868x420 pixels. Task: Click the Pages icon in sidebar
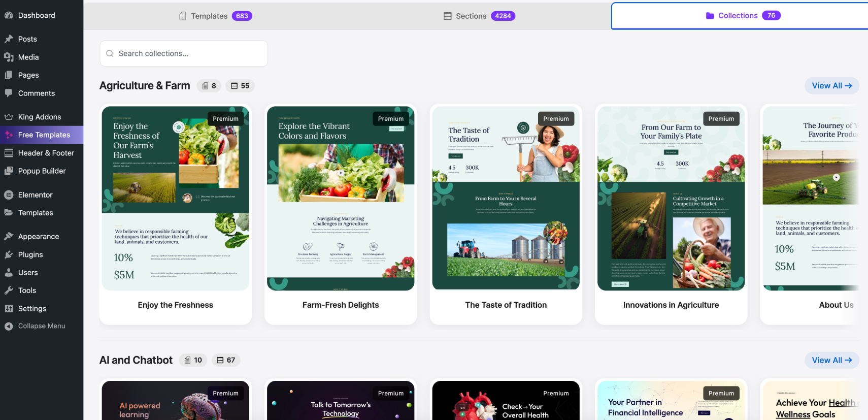pos(9,75)
